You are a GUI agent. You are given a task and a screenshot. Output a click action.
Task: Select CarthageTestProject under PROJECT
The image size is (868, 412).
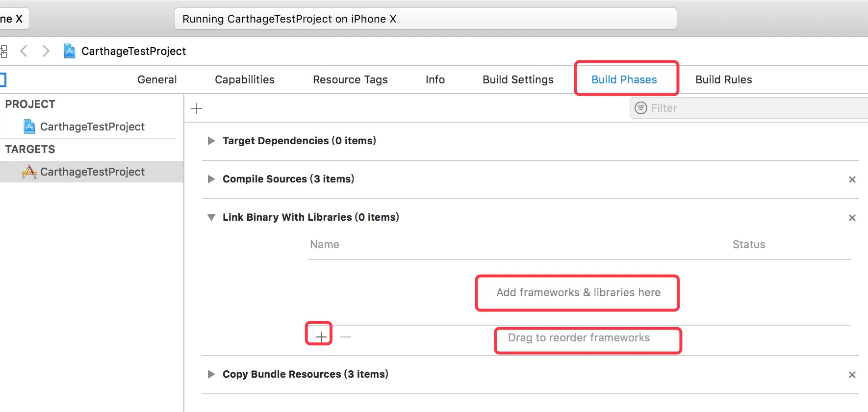92,127
